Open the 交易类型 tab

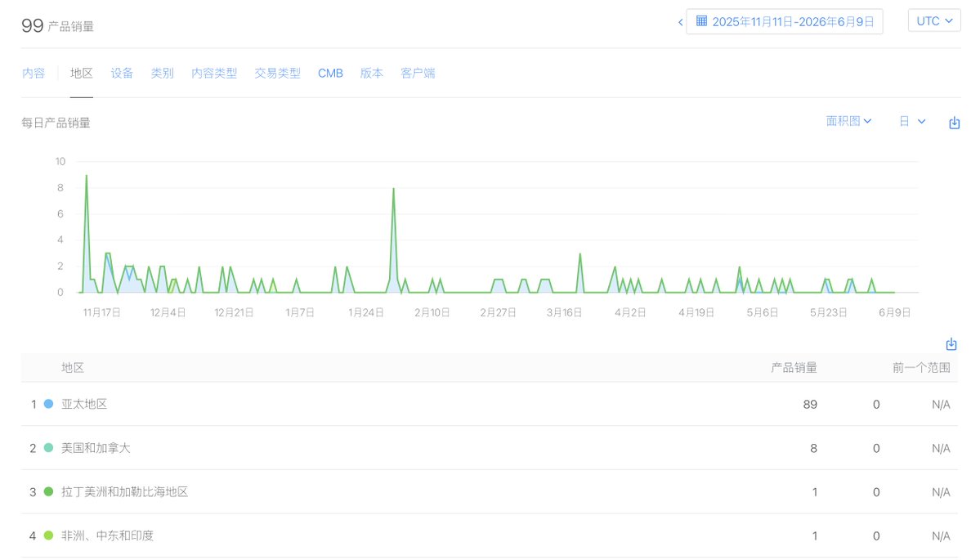(x=278, y=73)
